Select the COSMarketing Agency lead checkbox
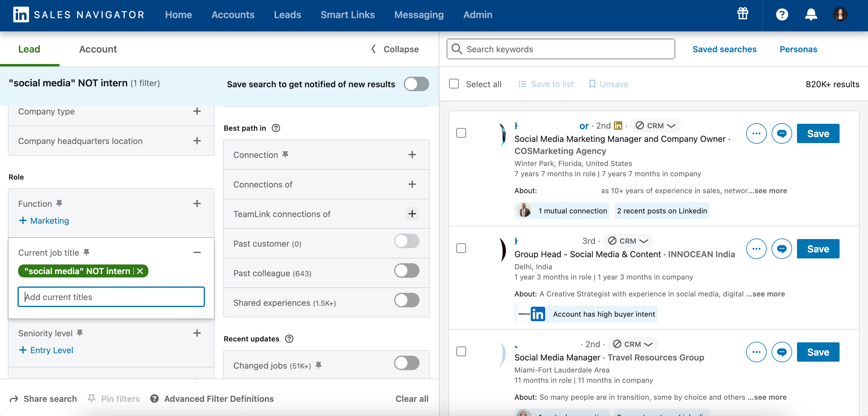This screenshot has width=868, height=416. coord(461,133)
